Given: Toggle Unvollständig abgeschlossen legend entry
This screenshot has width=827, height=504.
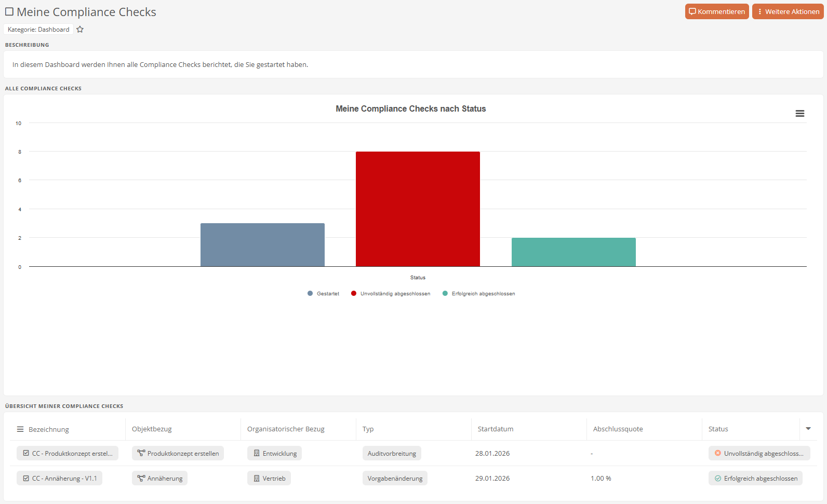Looking at the screenshot, I should [x=391, y=294].
